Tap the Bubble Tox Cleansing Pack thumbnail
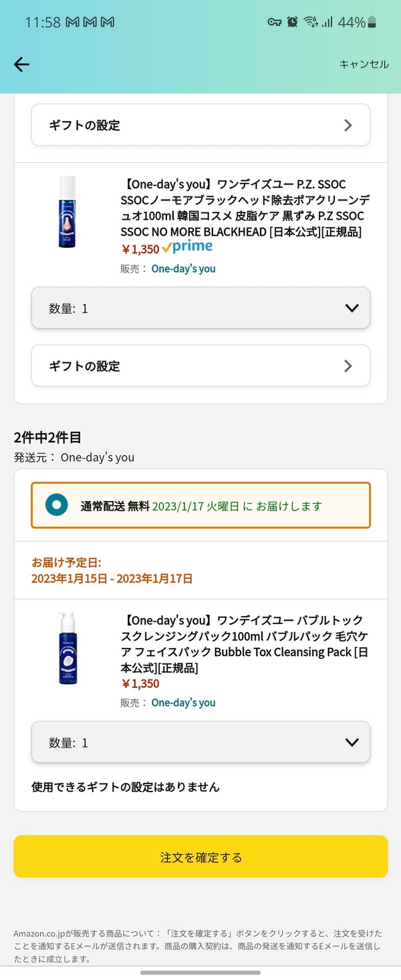 tap(68, 648)
